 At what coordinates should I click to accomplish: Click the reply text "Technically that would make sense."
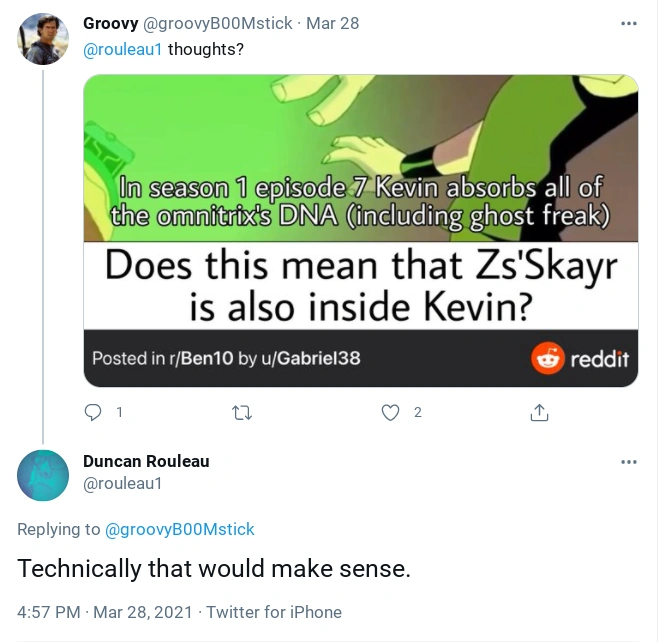coord(214,569)
